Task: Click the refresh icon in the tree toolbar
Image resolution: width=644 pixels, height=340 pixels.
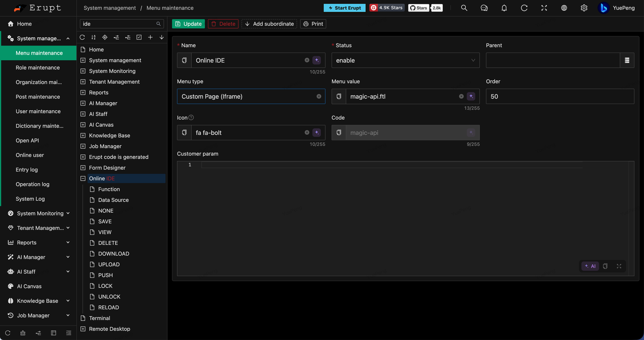Action: point(82,37)
